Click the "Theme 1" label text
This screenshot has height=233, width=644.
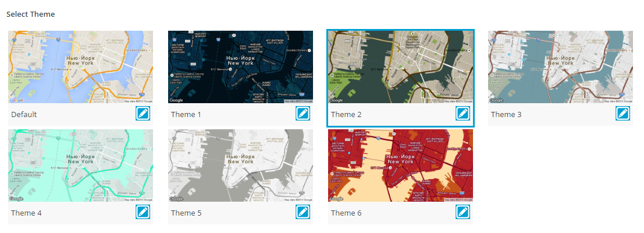[186, 115]
